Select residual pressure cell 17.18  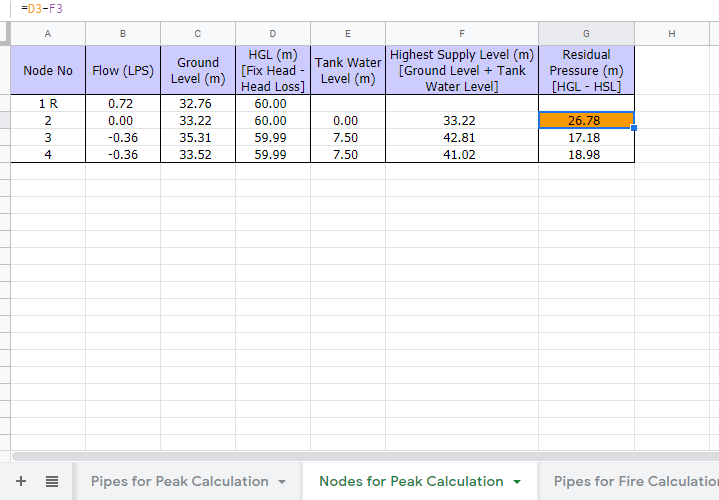click(586, 138)
